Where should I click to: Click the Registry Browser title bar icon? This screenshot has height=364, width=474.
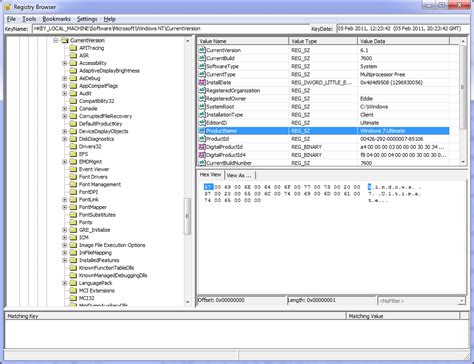coord(8,7)
